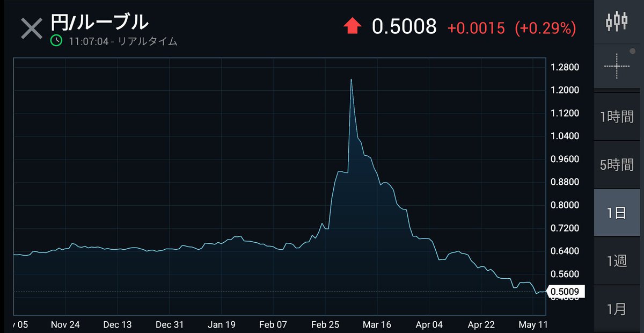Click the 0.7200 price axis label
The image size is (644, 333).
(x=565, y=228)
